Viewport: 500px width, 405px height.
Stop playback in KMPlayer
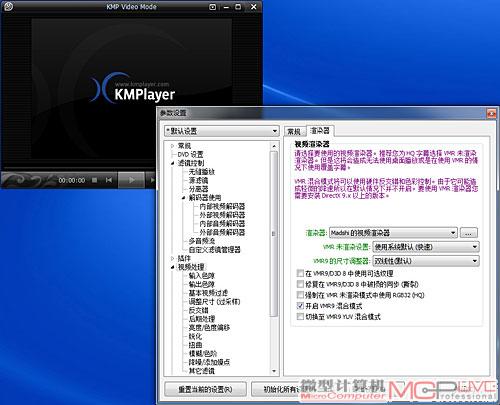click(95, 180)
